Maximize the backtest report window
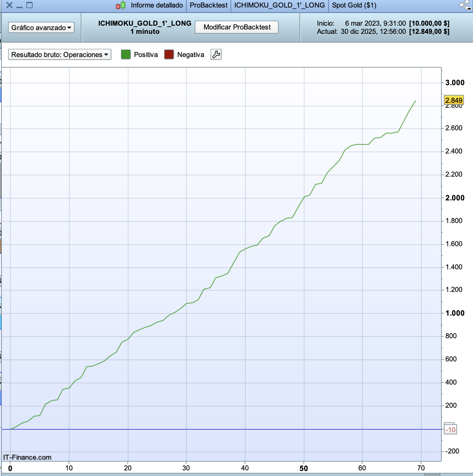 click(29, 5)
